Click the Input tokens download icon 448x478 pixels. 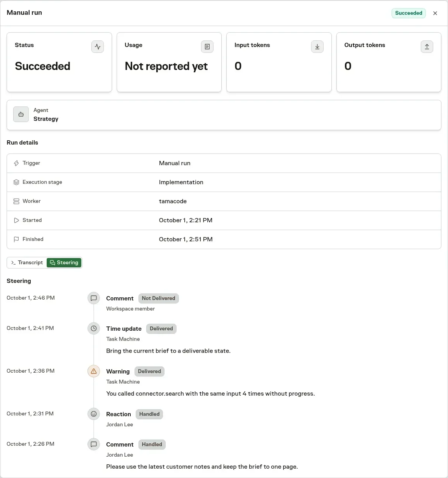317,47
